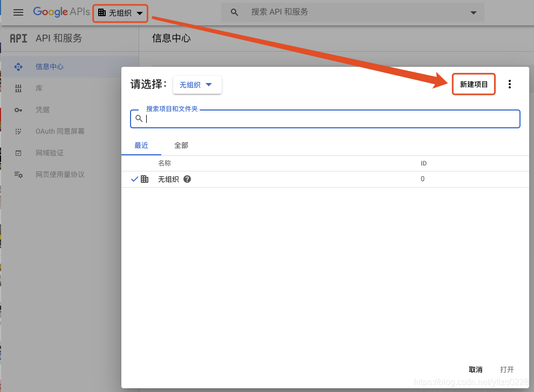Select 信息中心 in the sidebar
Image resolution: width=534 pixels, height=392 pixels.
(70, 67)
